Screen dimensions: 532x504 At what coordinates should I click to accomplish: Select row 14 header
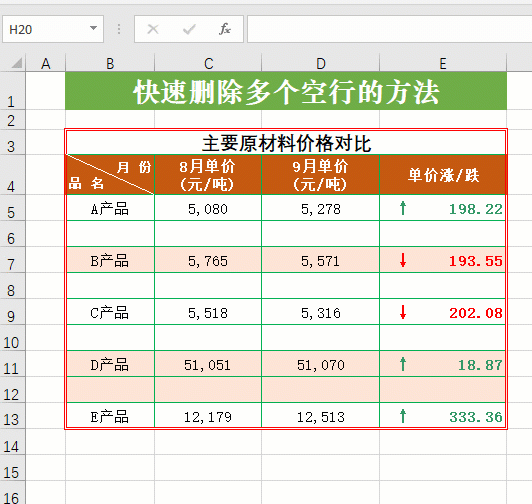point(13,442)
